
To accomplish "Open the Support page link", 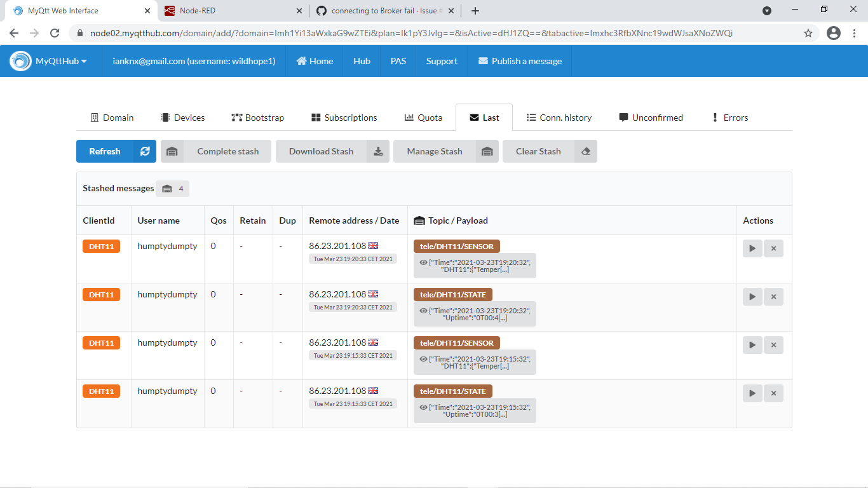I will (441, 61).
